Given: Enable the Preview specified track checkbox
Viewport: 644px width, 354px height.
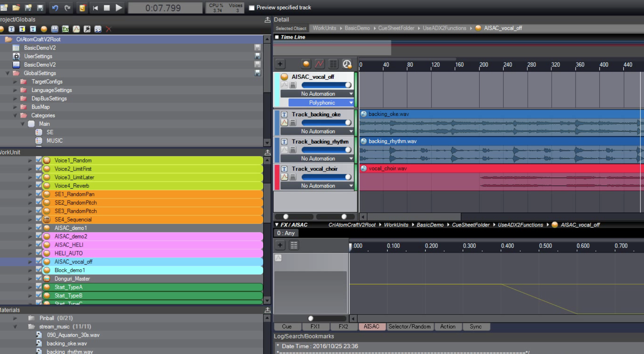Looking at the screenshot, I should point(252,8).
